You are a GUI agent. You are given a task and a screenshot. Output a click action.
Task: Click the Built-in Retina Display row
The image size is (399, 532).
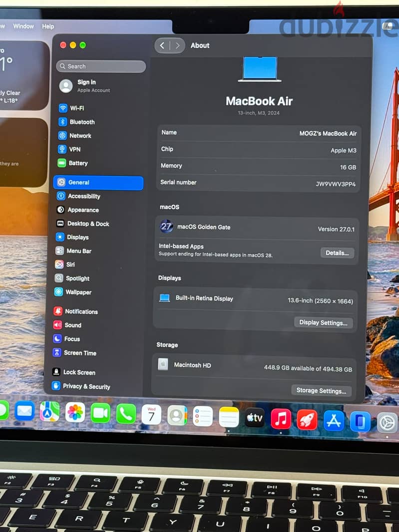pos(256,299)
